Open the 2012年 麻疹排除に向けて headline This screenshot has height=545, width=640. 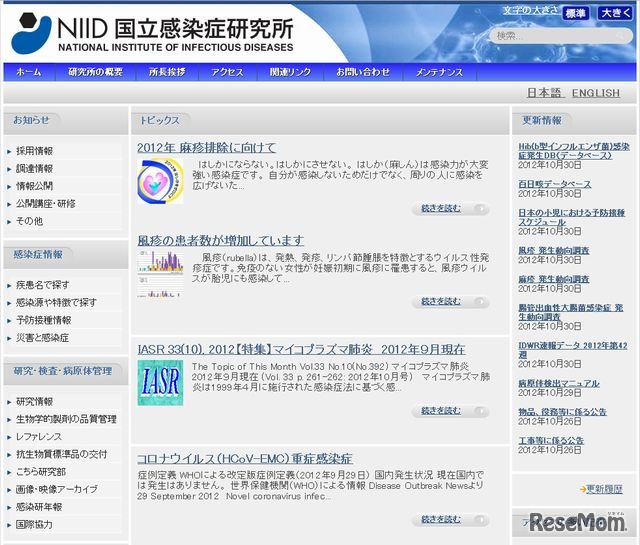[x=207, y=148]
